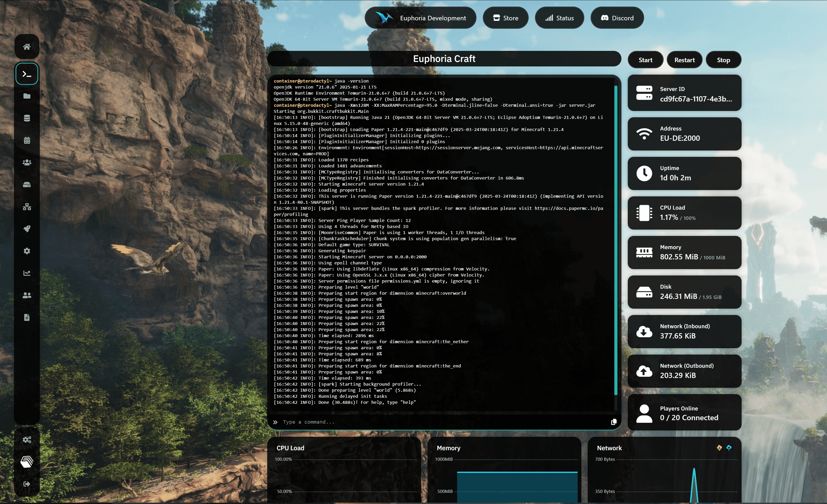Click the white stacked-layers logo icon
The width and height of the screenshot is (827, 504).
point(27,462)
